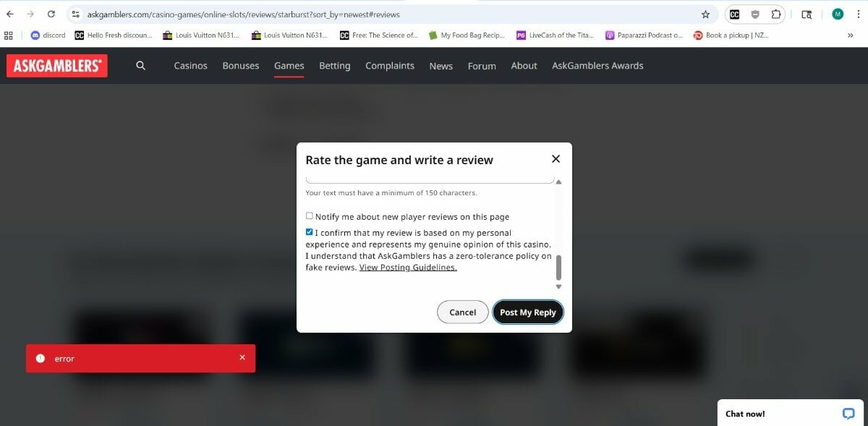
Task: Uncheck the personal experience confirmation checkbox
Action: [x=310, y=232]
